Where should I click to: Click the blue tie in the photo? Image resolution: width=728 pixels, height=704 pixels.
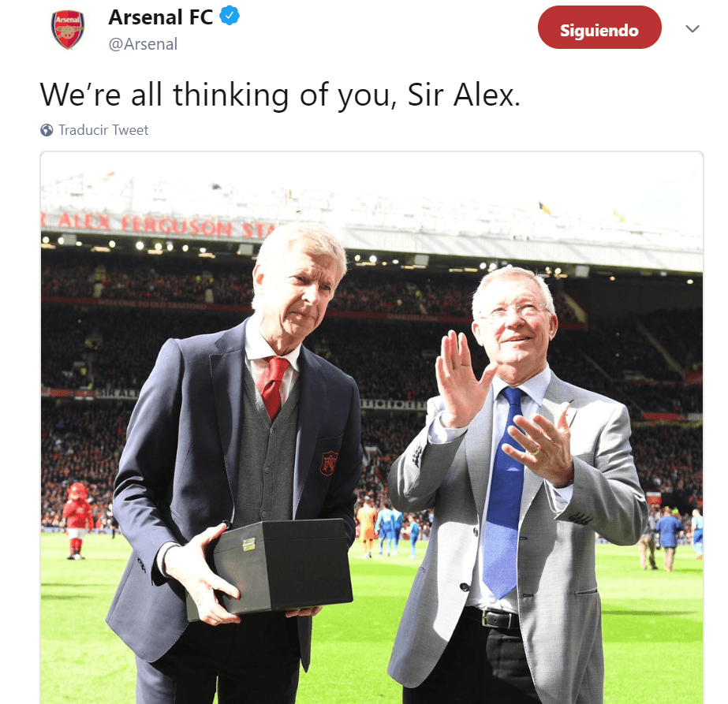tap(505, 492)
